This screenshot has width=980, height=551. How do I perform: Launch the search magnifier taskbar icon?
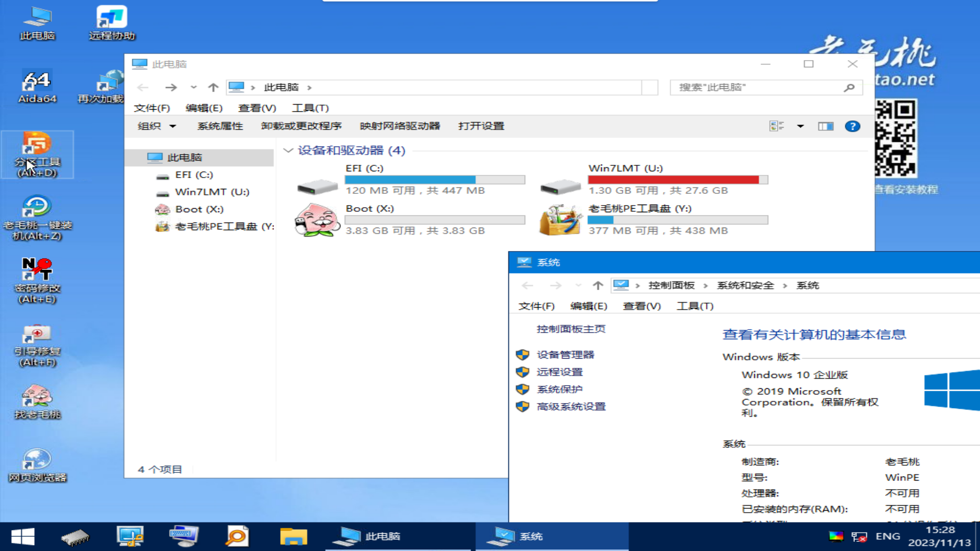pos(237,537)
